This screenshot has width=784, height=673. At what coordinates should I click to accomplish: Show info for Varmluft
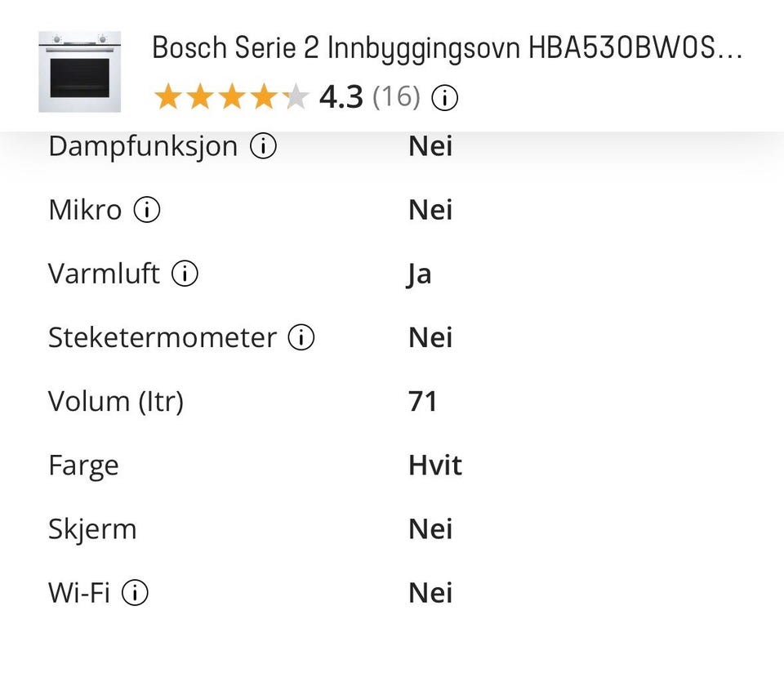[185, 274]
